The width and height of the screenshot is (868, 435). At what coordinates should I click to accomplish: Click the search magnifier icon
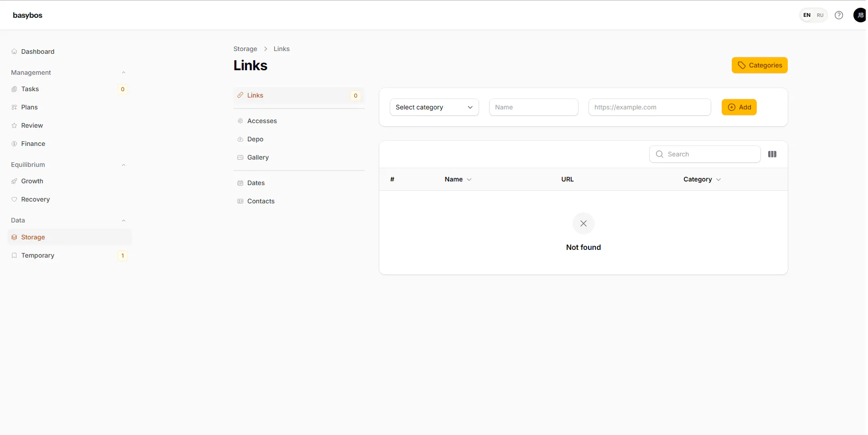[x=660, y=154]
